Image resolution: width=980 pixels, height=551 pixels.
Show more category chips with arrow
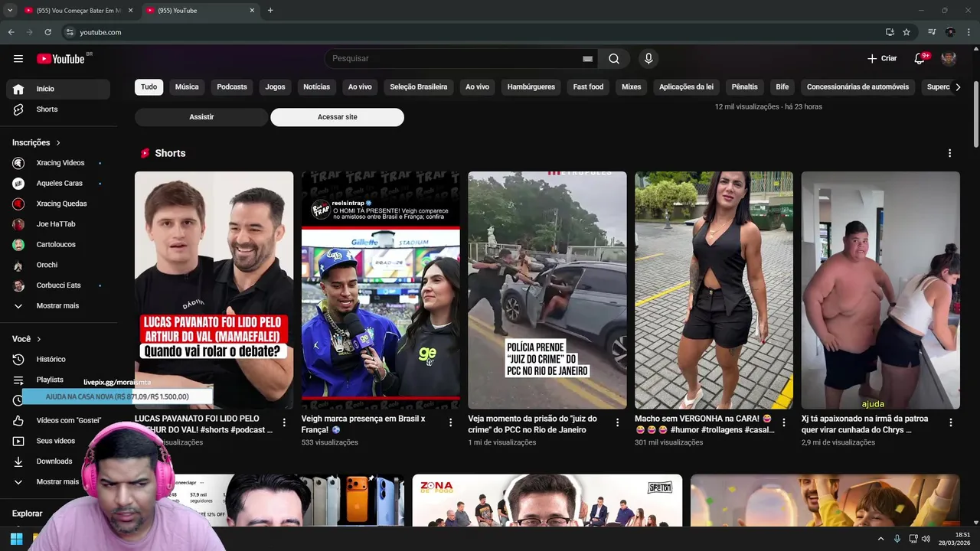point(958,87)
